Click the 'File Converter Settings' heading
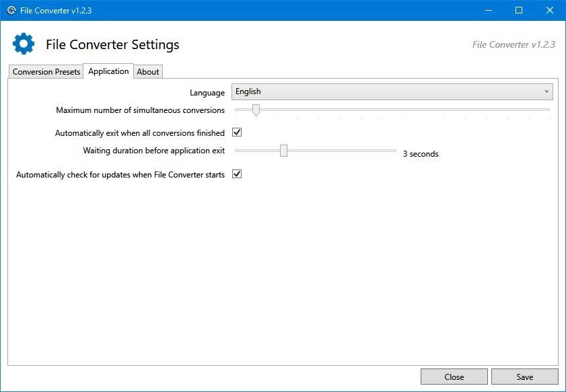This screenshot has height=392, width=566. click(112, 44)
